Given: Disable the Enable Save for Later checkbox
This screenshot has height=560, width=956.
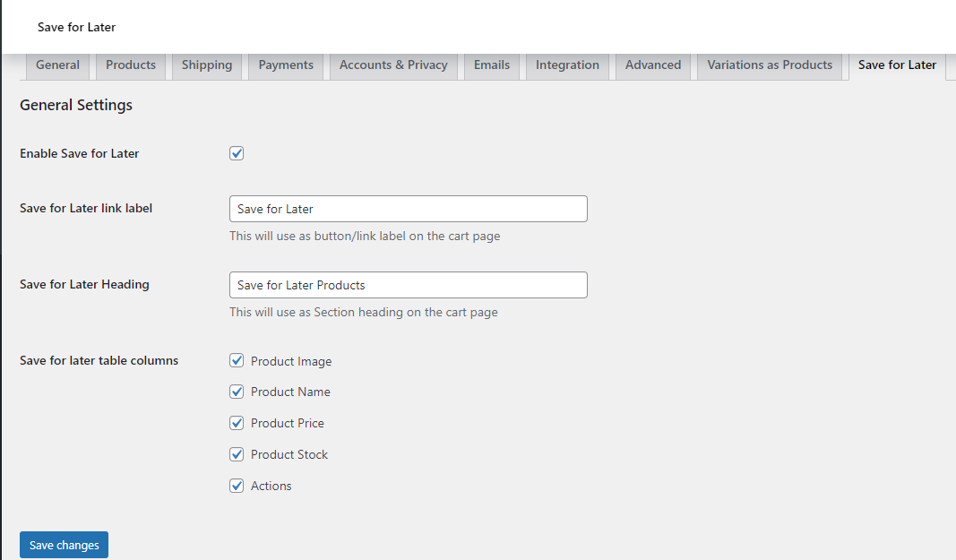Looking at the screenshot, I should pyautogui.click(x=237, y=153).
